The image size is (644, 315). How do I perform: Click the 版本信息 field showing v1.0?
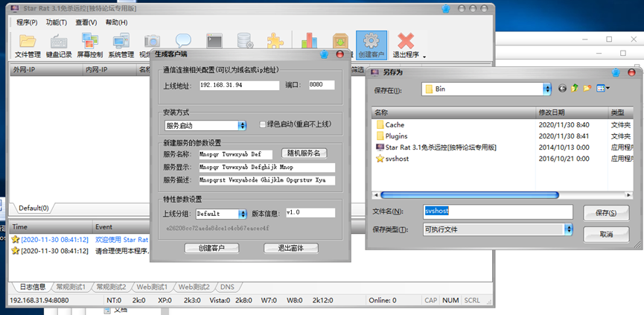click(x=310, y=213)
